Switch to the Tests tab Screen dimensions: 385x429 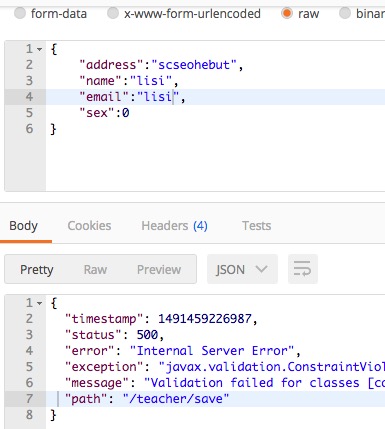[256, 226]
